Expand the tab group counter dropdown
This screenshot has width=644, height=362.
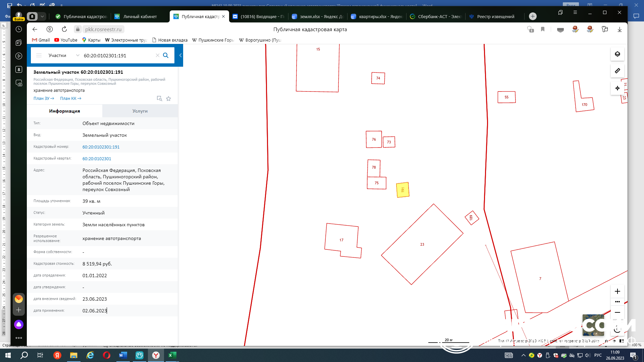point(42,16)
